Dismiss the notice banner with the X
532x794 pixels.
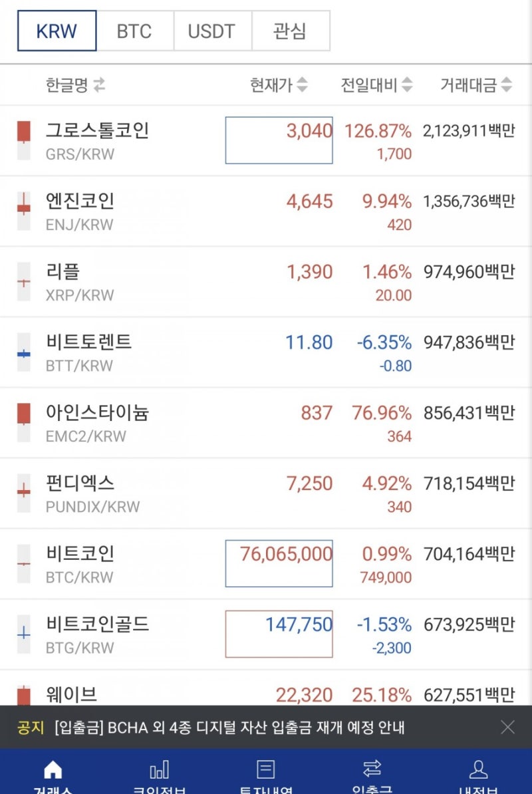pos(508,728)
